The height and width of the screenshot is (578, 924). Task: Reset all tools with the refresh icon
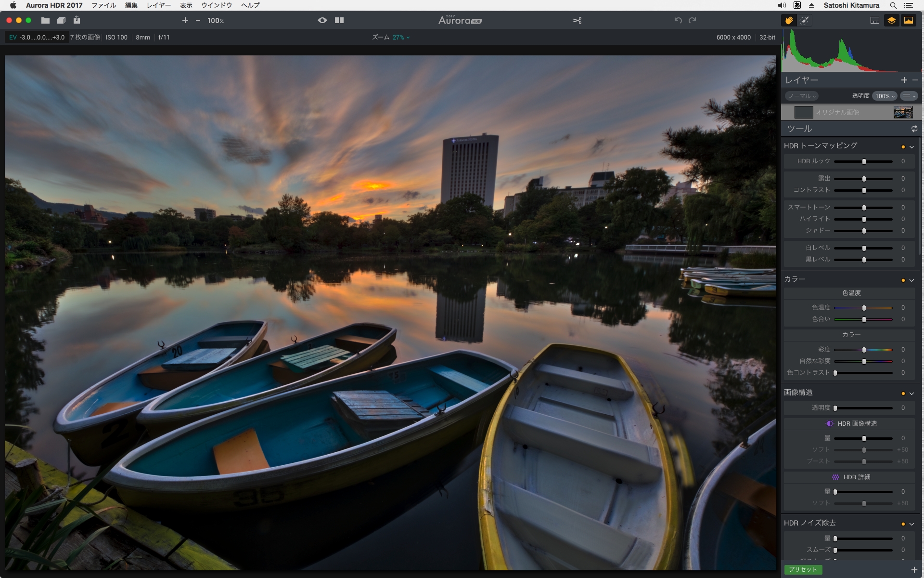point(914,129)
